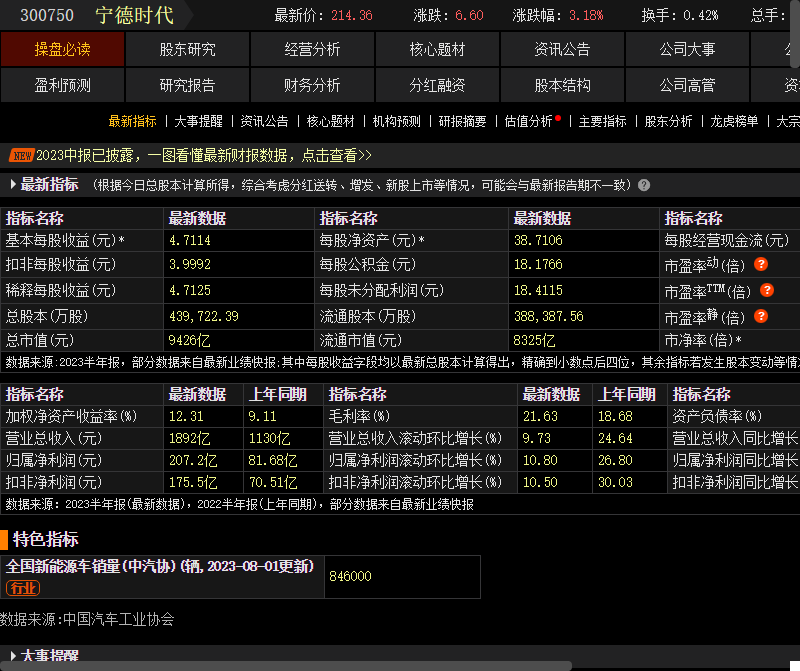Click 扣非净利润 last-year value 70.51亿
Image resolution: width=800 pixels, height=671 pixels.
pos(273,483)
